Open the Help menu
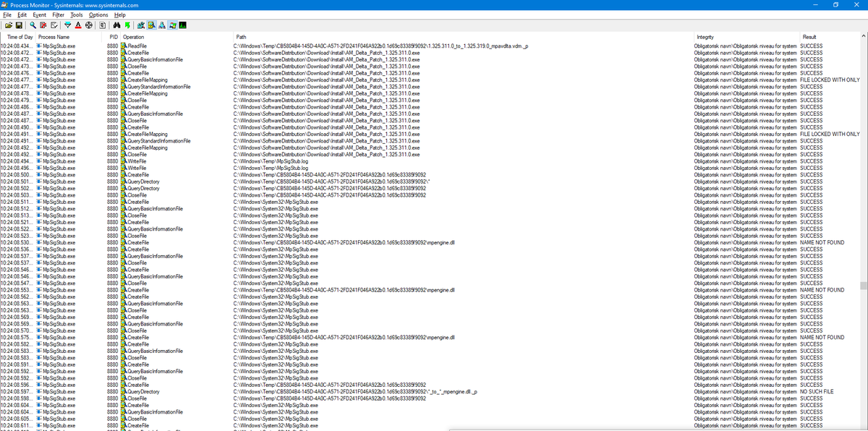Image resolution: width=868 pixels, height=431 pixels. click(x=120, y=14)
